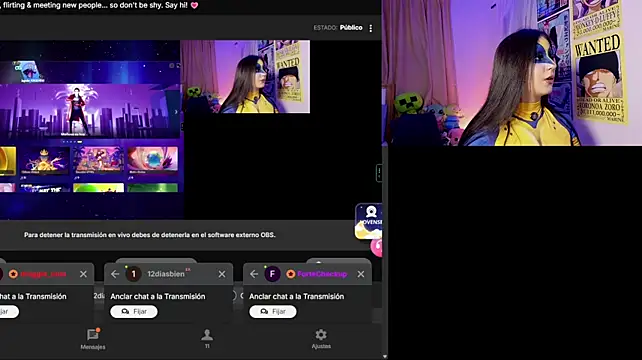The height and width of the screenshot is (360, 642).
Task: Open the viewers tab showing 11
Action: click(x=207, y=338)
